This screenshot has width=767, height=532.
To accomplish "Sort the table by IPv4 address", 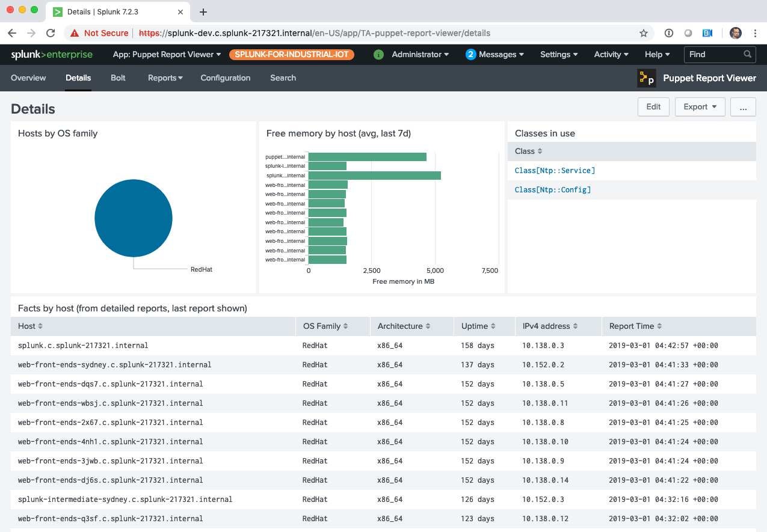I will (550, 326).
